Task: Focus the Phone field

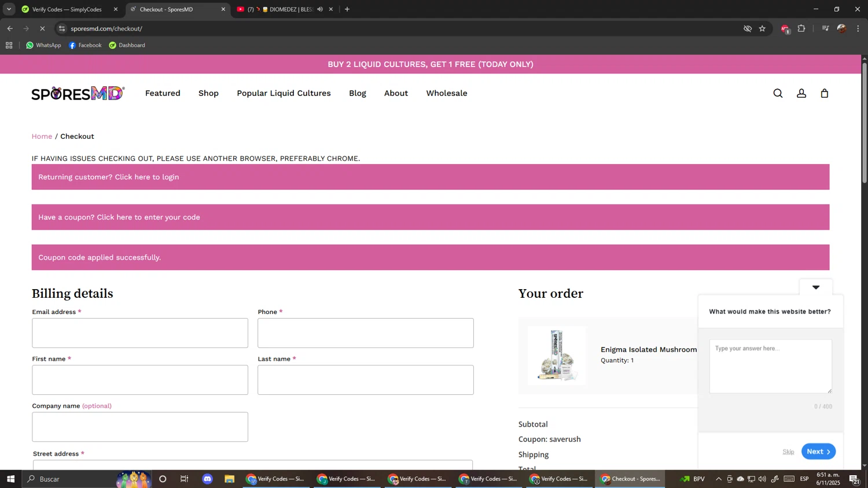Action: [366, 333]
